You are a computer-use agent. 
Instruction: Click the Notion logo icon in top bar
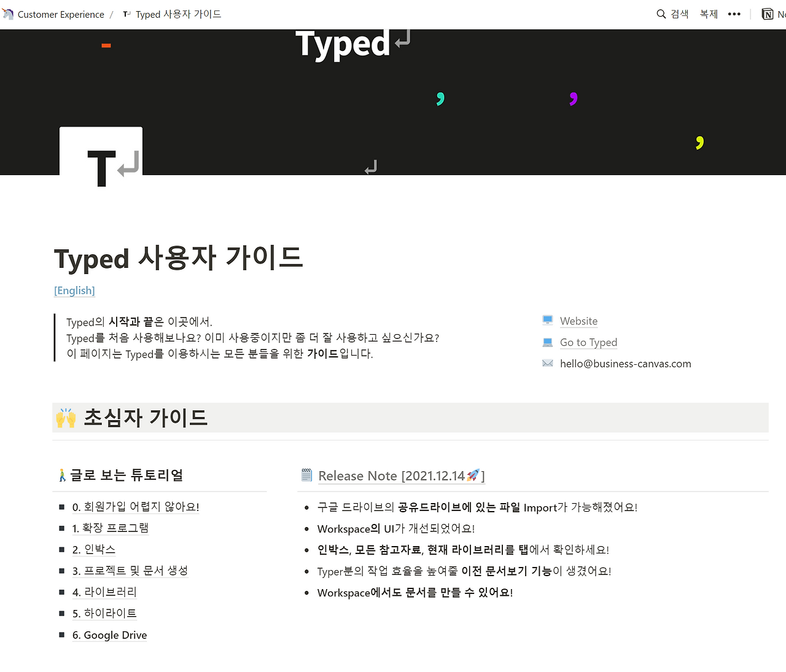[768, 14]
